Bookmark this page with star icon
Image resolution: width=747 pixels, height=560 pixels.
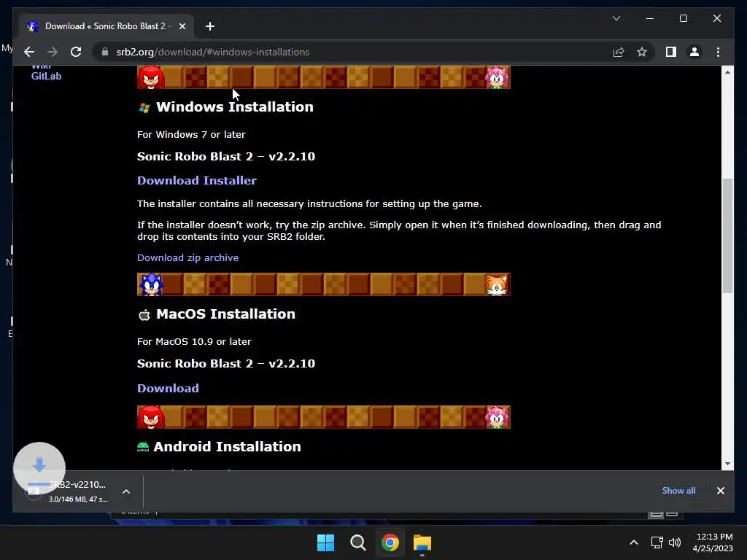[x=642, y=52]
